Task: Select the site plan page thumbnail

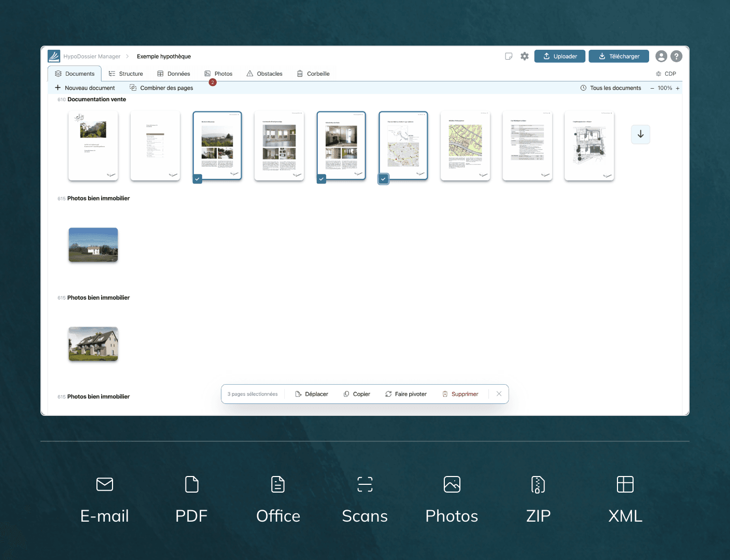Action: click(589, 146)
